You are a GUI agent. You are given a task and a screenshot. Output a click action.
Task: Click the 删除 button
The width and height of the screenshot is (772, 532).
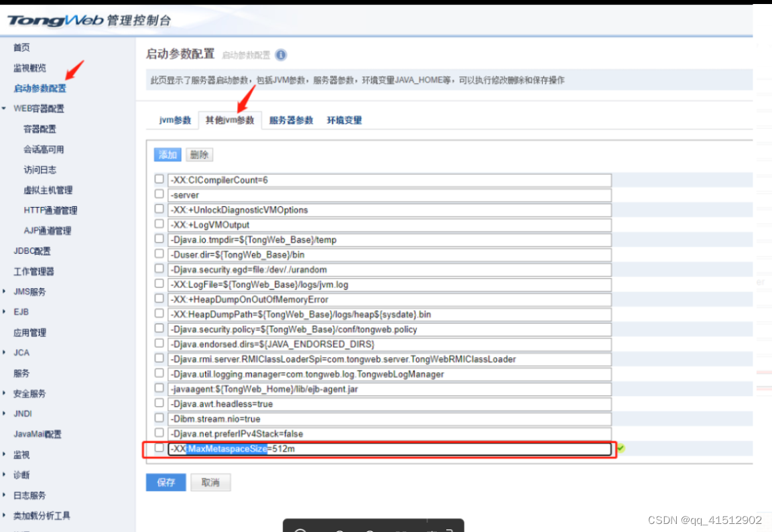point(200,155)
